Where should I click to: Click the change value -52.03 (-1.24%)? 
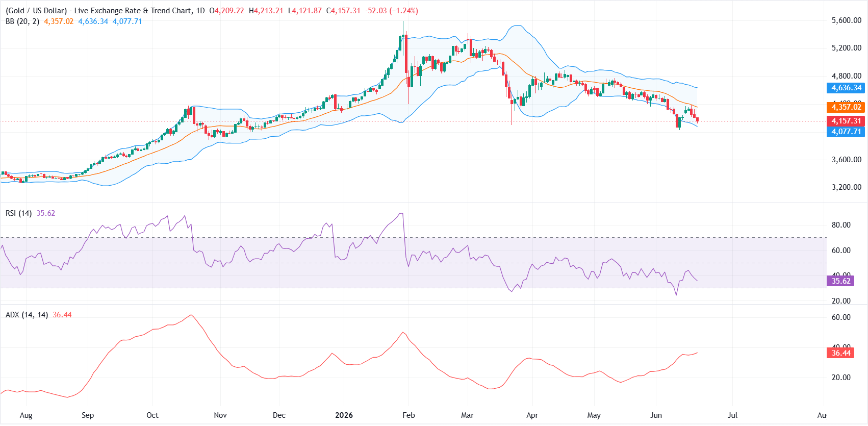click(392, 11)
